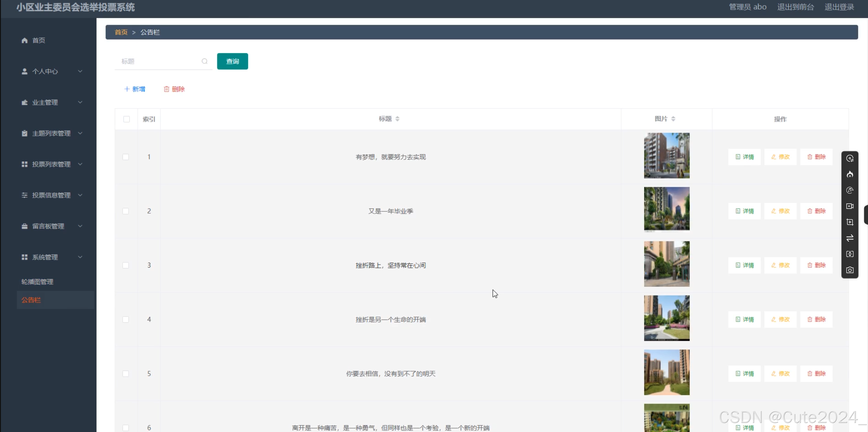
Task: Expand the 主题列表管理 menu chevron
Action: point(80,134)
